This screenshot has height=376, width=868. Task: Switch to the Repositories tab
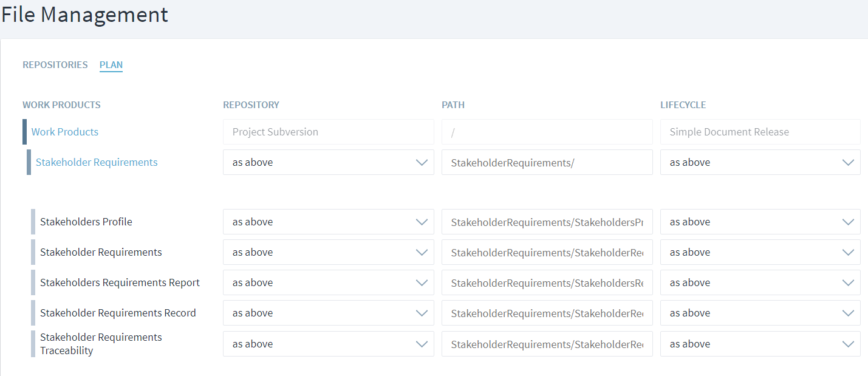click(55, 65)
